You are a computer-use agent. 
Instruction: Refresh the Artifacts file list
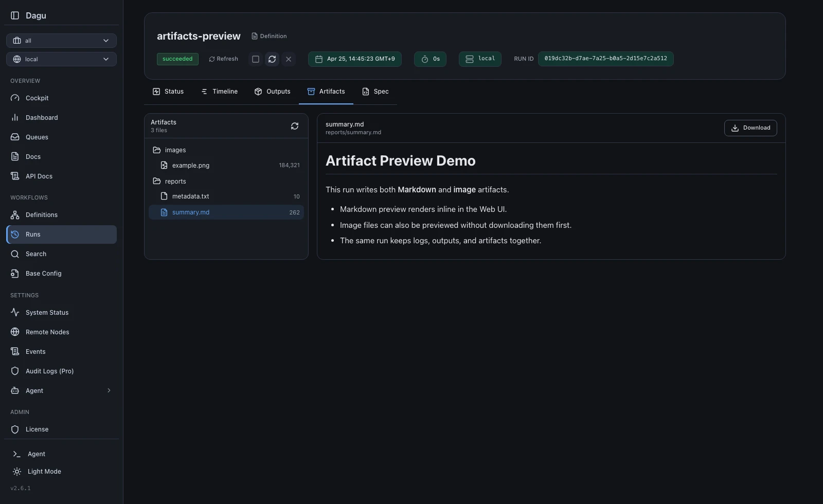pos(295,126)
